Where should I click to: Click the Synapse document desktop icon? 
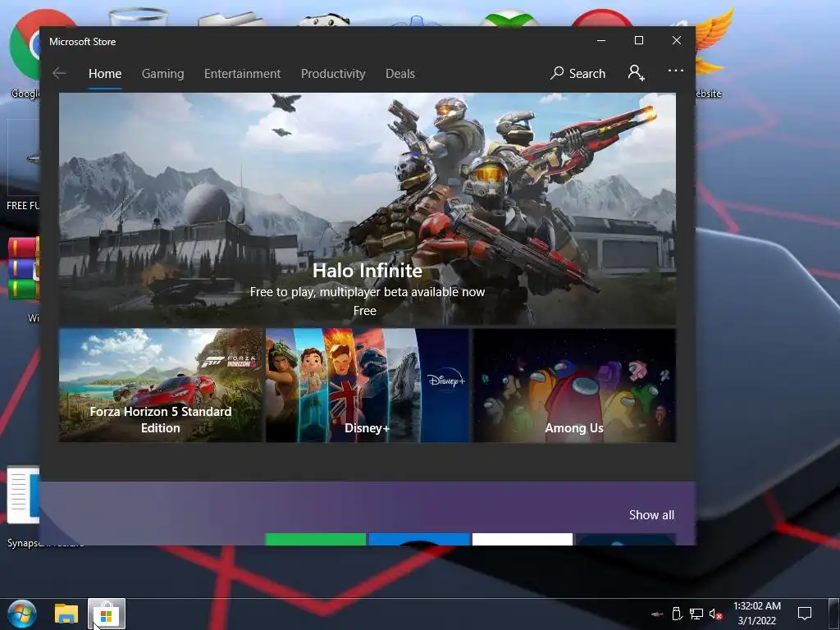tap(23, 495)
